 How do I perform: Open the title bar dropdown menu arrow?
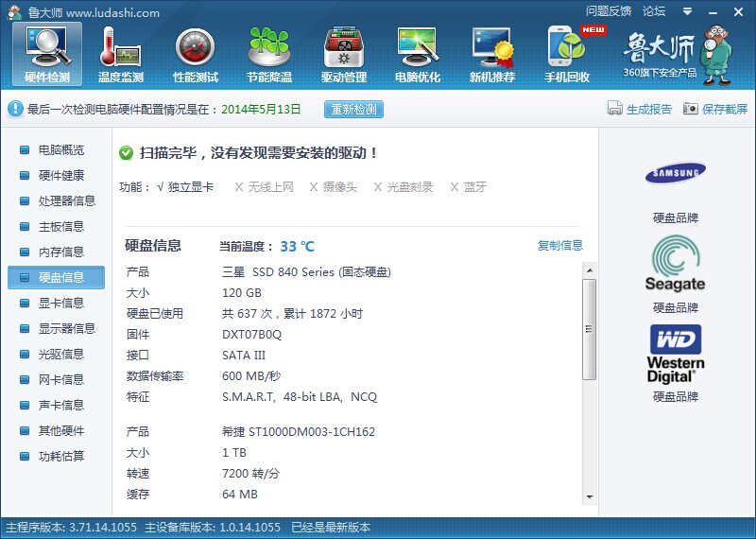click(x=688, y=11)
